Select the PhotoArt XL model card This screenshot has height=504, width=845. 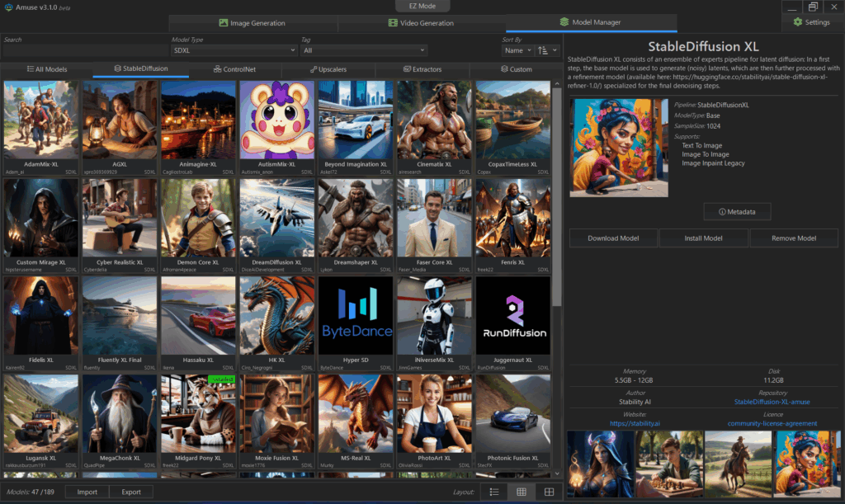pos(434,422)
